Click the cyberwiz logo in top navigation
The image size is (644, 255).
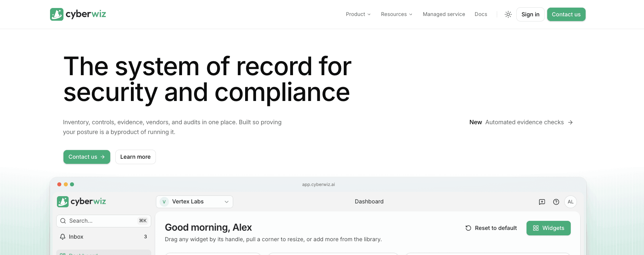(78, 14)
